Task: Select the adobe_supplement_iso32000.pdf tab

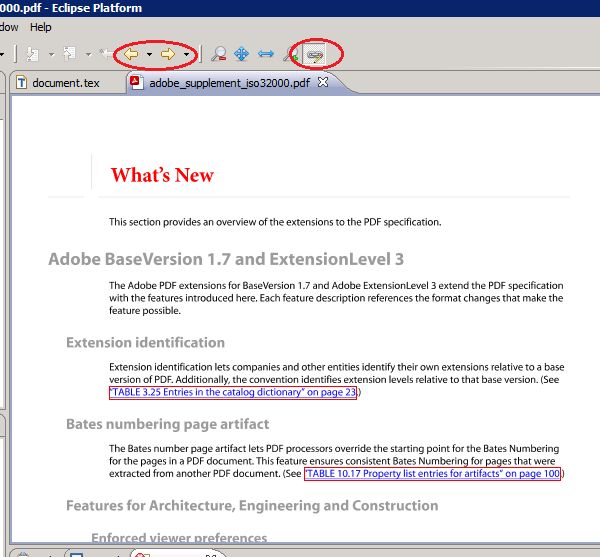Action: click(230, 83)
